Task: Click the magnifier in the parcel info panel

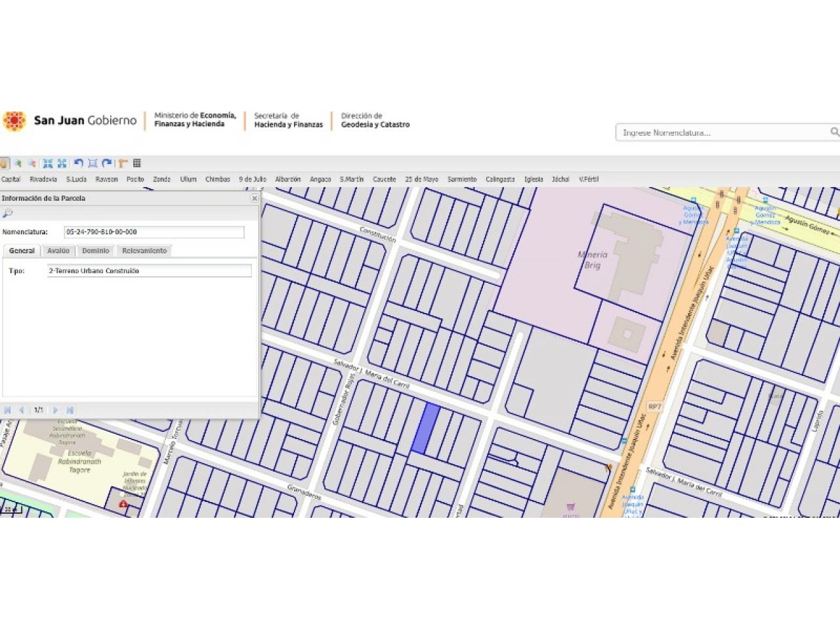Action: [x=7, y=213]
